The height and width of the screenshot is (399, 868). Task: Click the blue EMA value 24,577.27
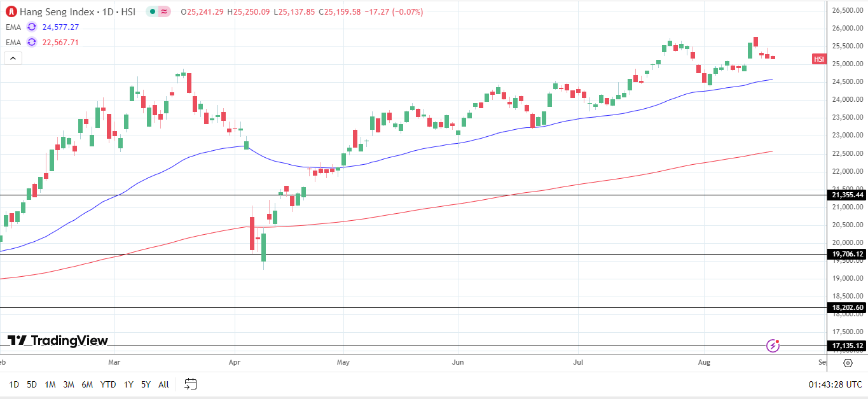[x=61, y=27]
